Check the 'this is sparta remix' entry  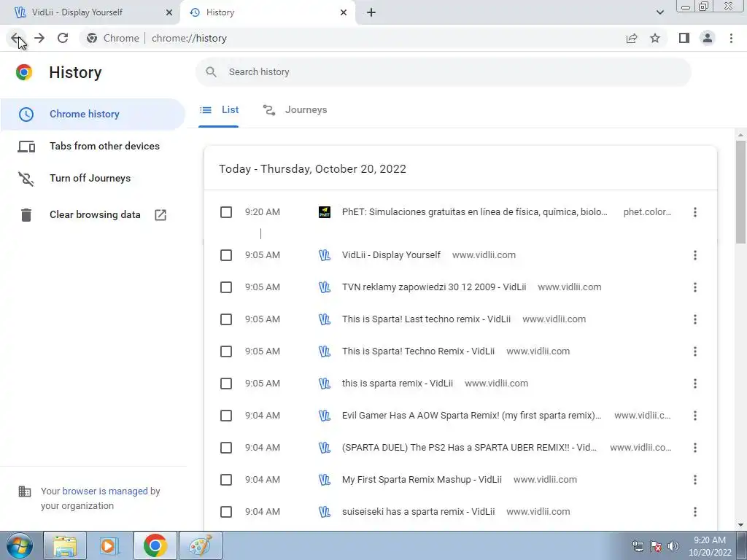[226, 384]
